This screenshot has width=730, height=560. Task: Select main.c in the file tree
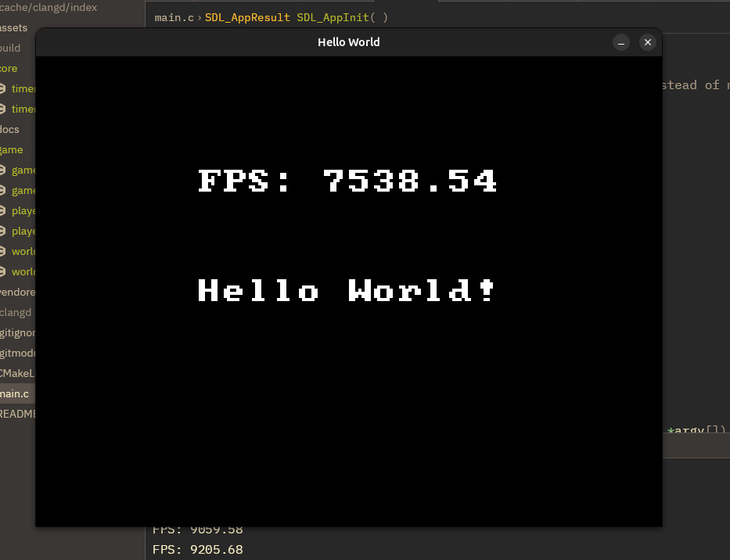point(15,393)
